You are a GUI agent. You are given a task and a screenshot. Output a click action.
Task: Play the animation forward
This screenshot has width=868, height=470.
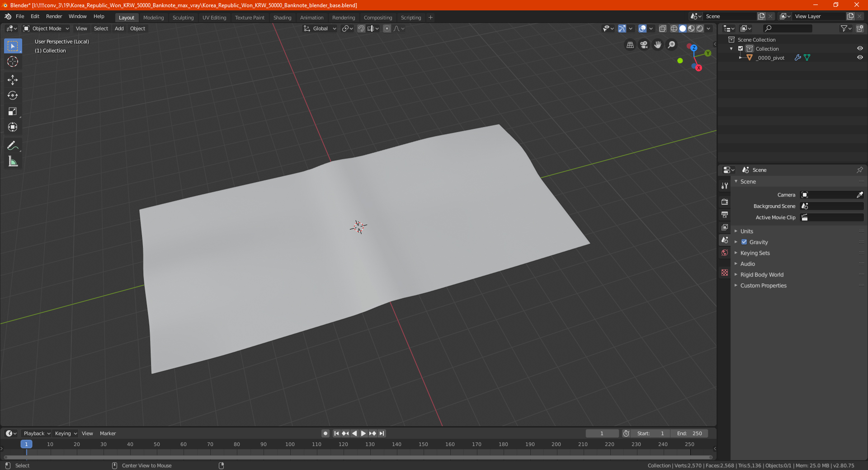(x=363, y=433)
